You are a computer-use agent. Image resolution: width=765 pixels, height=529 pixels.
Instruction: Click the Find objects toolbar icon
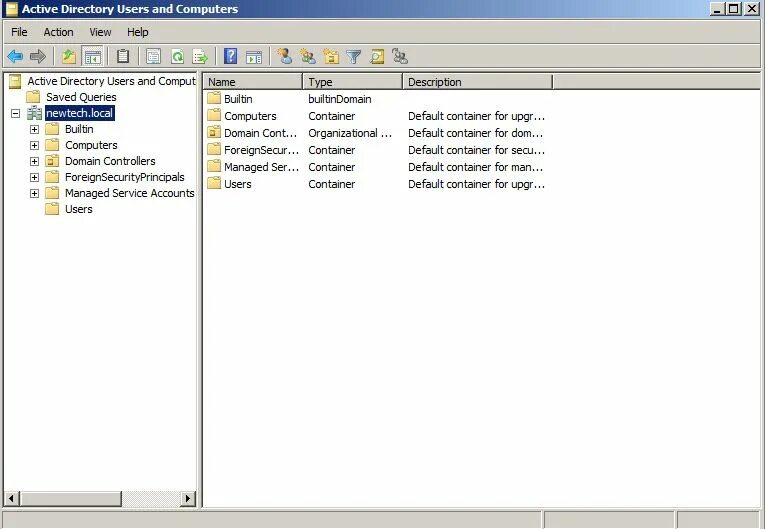377,57
